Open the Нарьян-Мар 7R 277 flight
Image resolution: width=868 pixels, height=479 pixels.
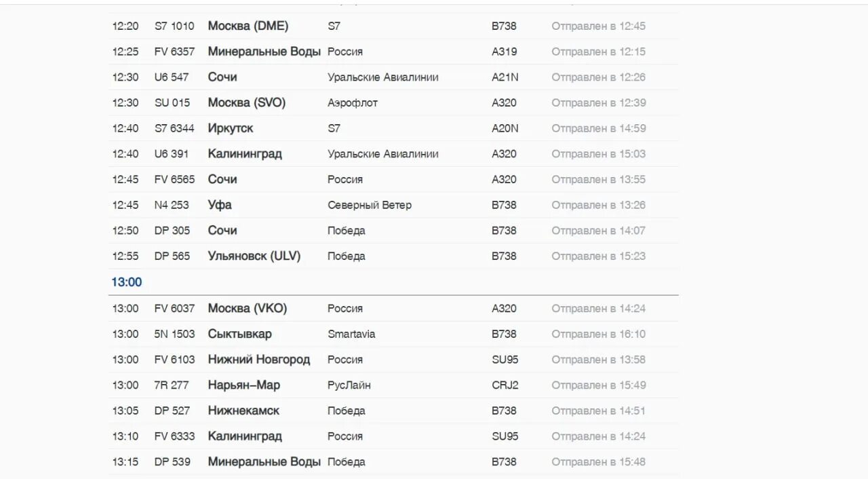tap(393, 385)
